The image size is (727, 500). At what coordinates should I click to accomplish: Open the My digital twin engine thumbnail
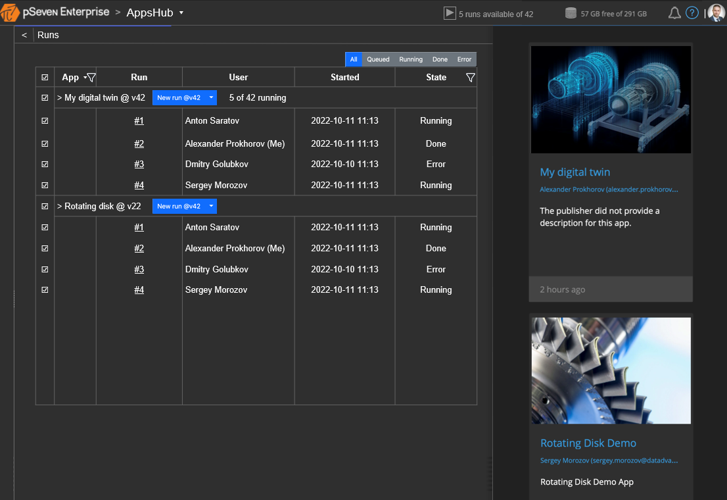click(x=611, y=99)
